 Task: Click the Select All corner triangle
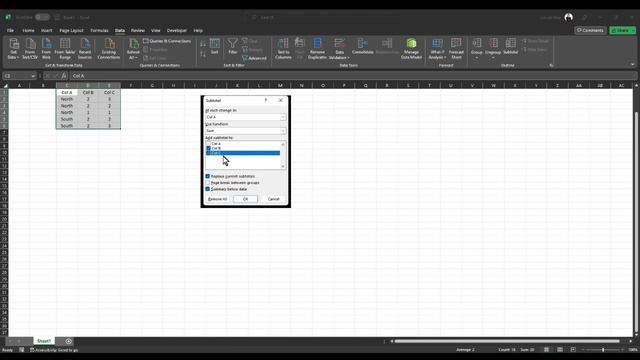click(x=5, y=86)
